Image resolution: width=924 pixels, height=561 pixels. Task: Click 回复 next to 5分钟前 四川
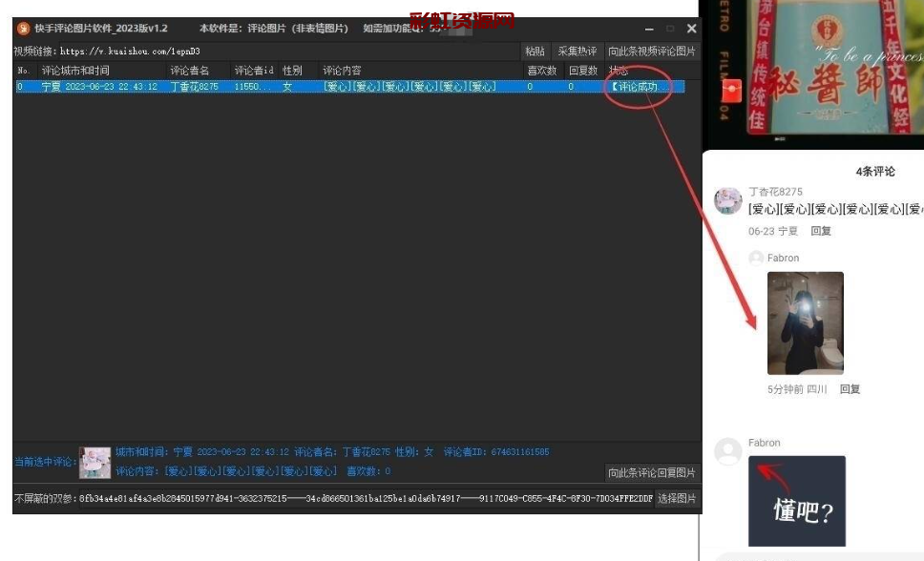850,389
